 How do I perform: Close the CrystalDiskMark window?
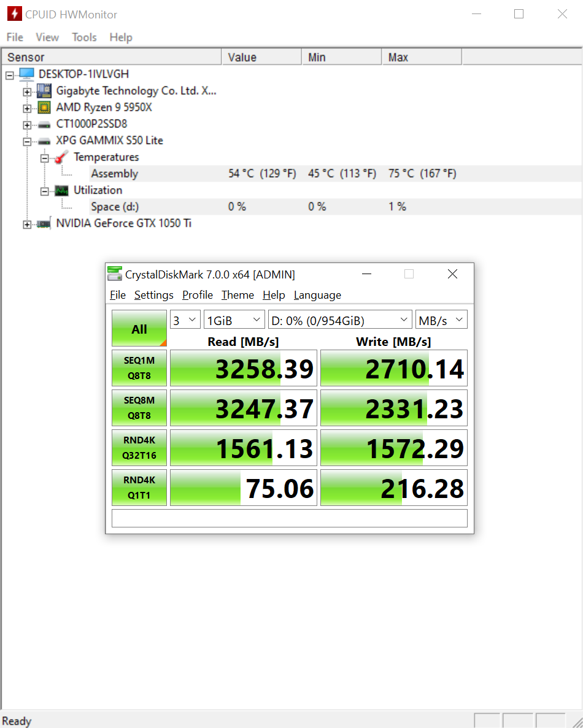452,274
